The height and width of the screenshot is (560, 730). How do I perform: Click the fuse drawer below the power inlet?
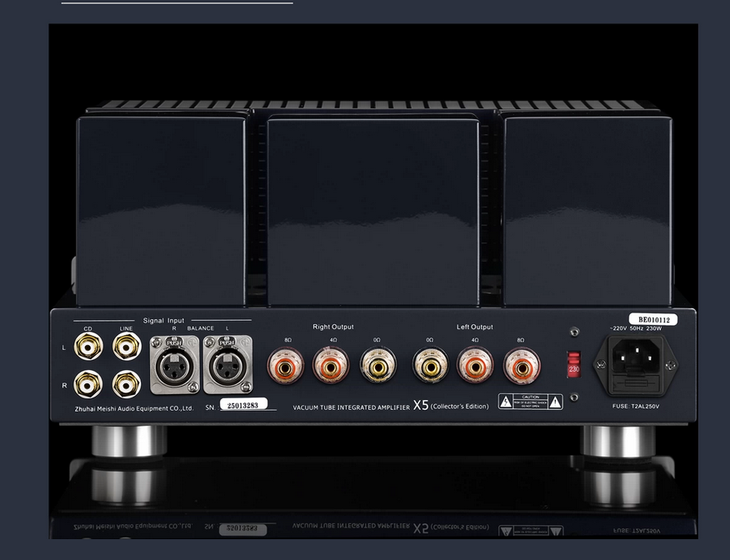[x=636, y=383]
